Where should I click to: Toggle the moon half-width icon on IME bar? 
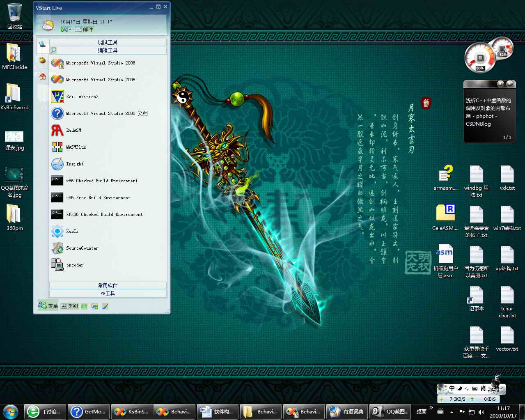[x=460, y=388]
